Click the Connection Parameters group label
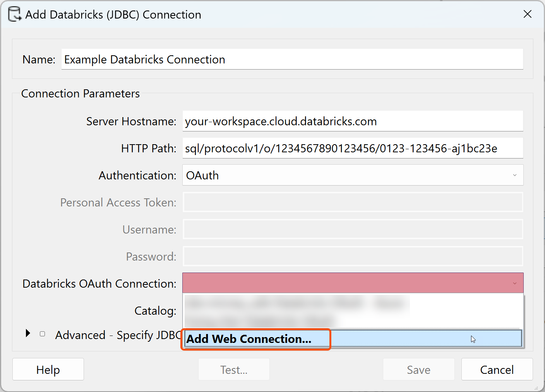 pos(81,94)
